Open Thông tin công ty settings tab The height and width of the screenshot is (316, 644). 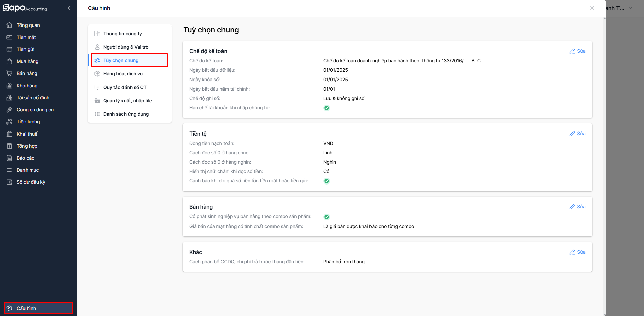click(122, 34)
